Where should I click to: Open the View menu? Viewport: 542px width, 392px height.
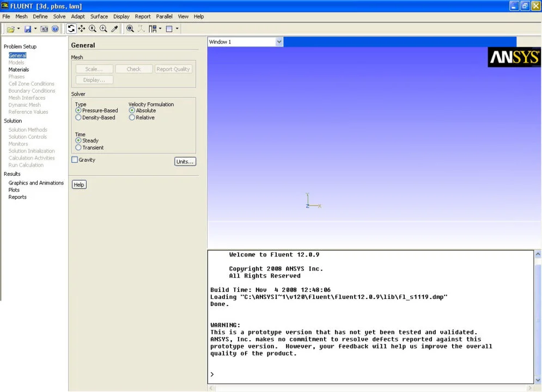(x=183, y=16)
